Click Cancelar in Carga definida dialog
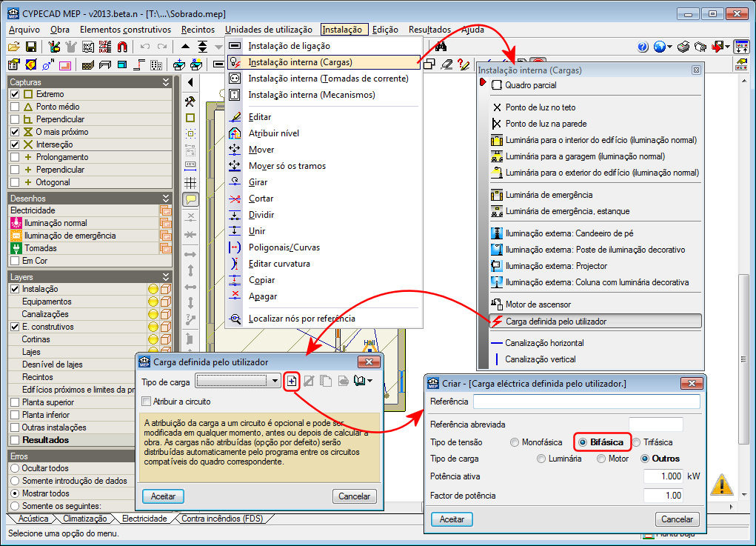The width and height of the screenshot is (756, 546). point(355,496)
